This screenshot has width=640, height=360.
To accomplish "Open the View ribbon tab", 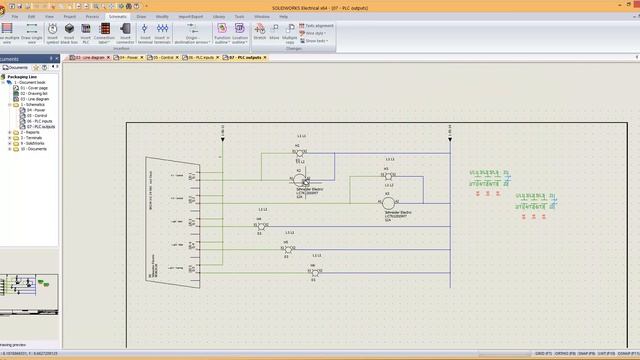I will pos(49,17).
